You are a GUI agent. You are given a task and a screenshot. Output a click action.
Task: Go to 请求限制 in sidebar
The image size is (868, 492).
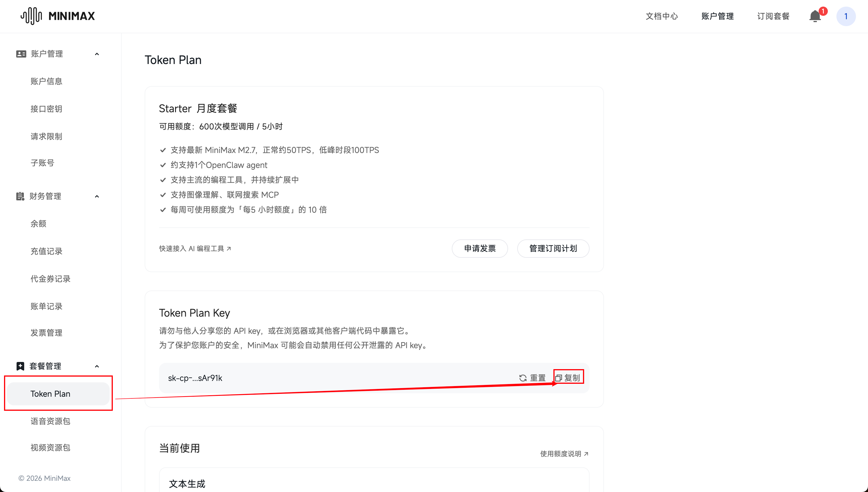click(x=46, y=137)
